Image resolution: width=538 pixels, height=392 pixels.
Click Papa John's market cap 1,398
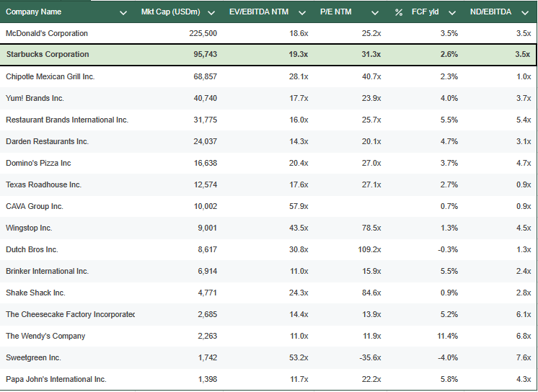(x=207, y=379)
